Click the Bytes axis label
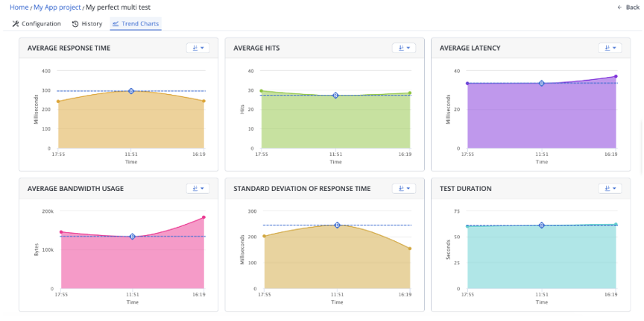The width and height of the screenshot is (644, 321). [36, 250]
